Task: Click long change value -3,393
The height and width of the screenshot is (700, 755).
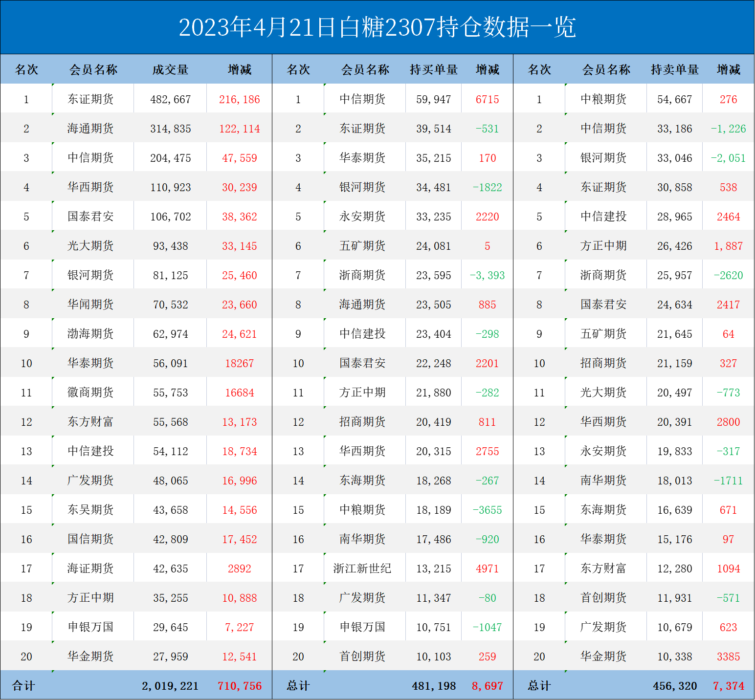Action: 488,275
